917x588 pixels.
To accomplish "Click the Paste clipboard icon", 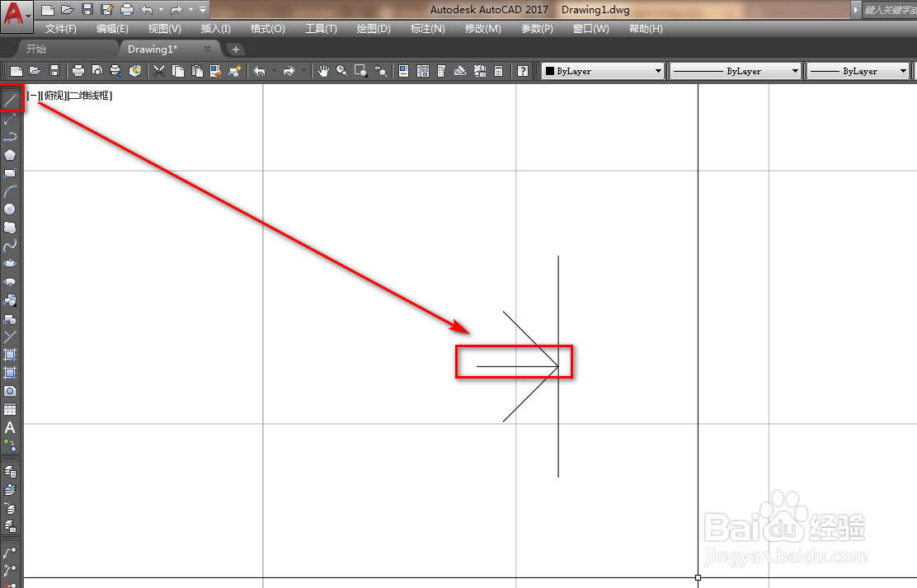I will click(x=197, y=72).
